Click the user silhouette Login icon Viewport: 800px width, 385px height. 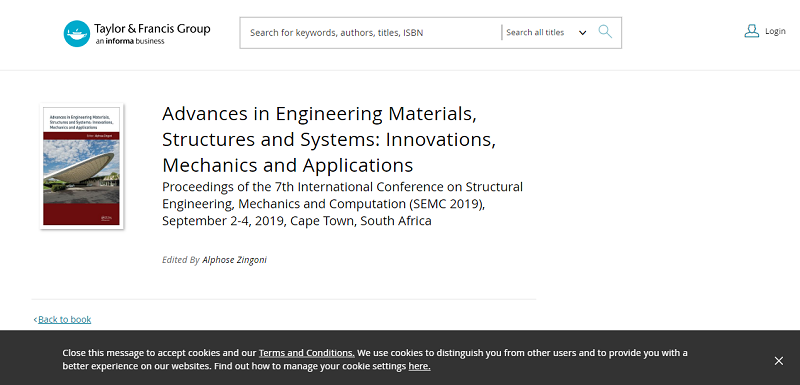click(752, 31)
